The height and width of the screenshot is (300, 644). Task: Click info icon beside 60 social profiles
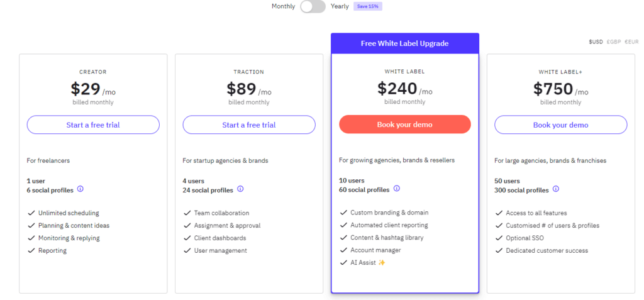396,189
